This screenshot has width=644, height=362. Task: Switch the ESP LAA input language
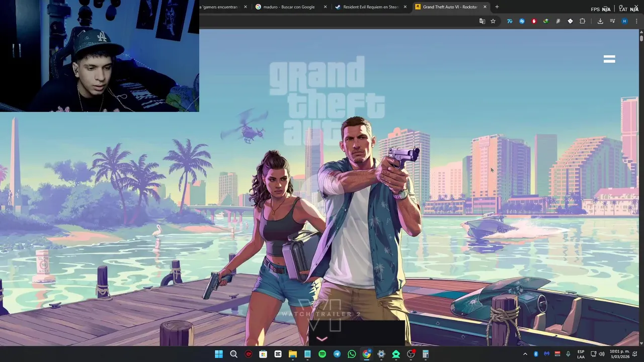581,354
